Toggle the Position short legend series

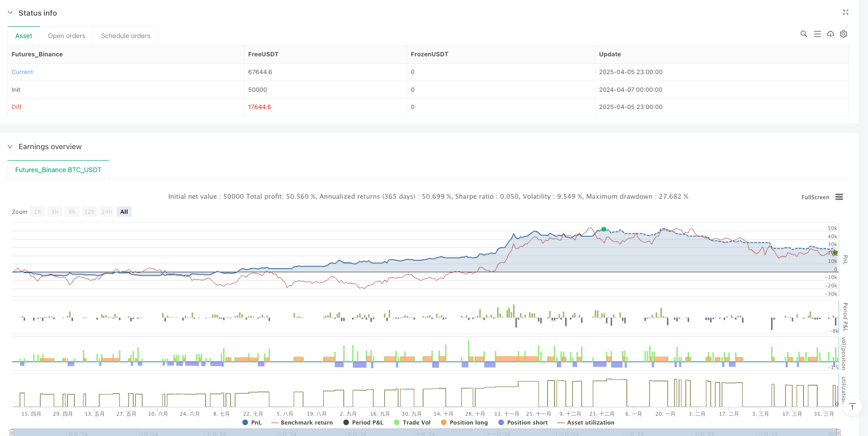tap(523, 422)
